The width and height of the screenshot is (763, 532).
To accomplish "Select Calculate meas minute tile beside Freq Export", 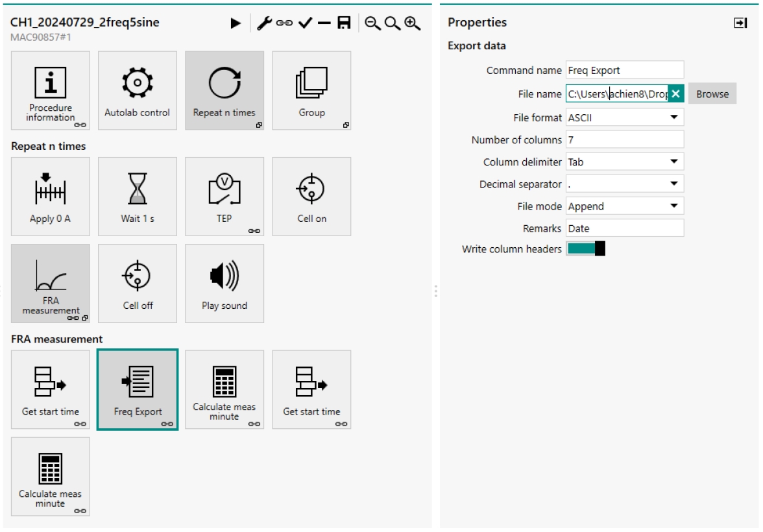I will [x=224, y=390].
